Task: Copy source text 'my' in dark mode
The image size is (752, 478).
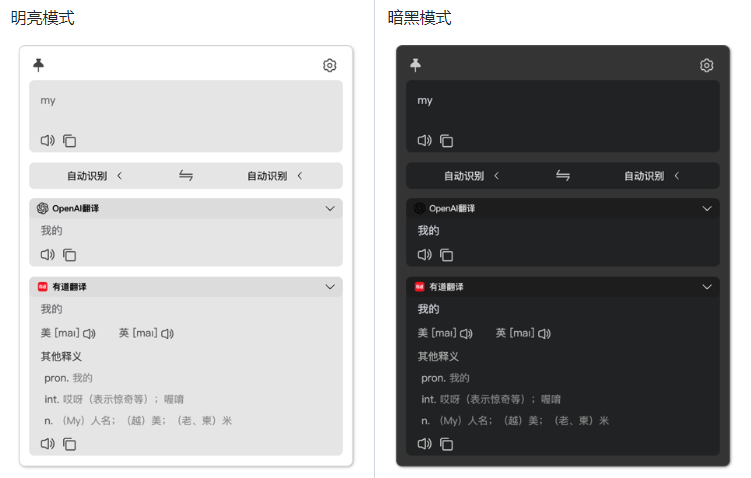Action: 446,140
